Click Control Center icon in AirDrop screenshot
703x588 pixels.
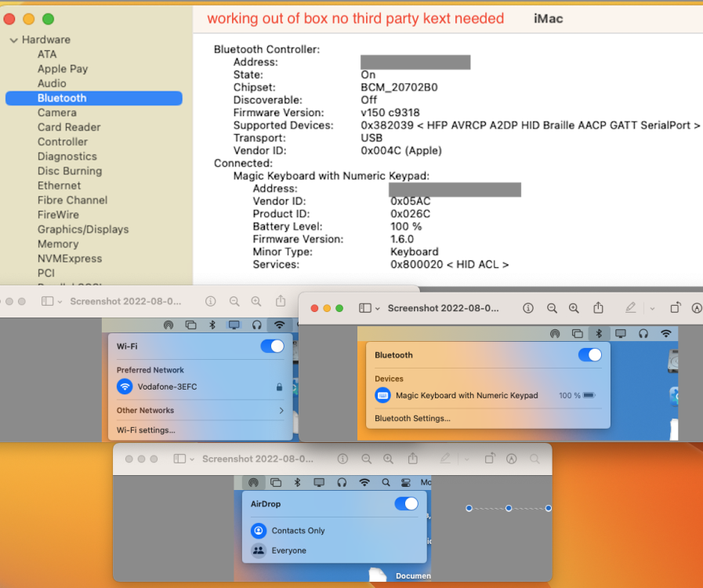pos(406,483)
